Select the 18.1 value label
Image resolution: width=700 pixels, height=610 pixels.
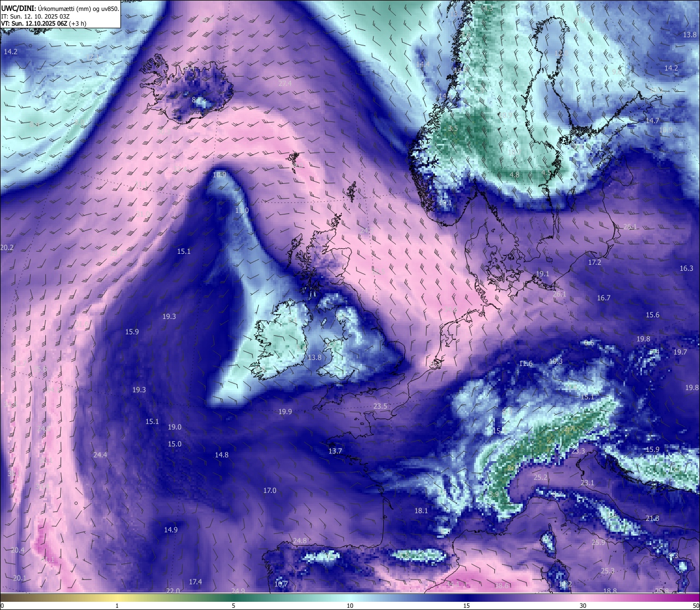click(421, 511)
